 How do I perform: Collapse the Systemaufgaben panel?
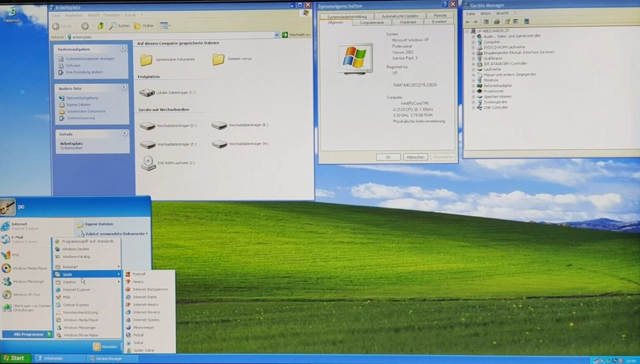123,48
